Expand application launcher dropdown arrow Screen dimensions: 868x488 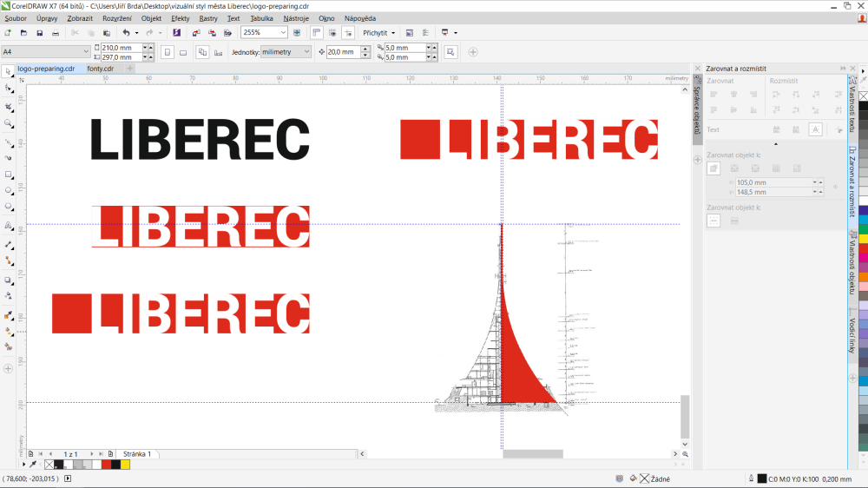[456, 33]
